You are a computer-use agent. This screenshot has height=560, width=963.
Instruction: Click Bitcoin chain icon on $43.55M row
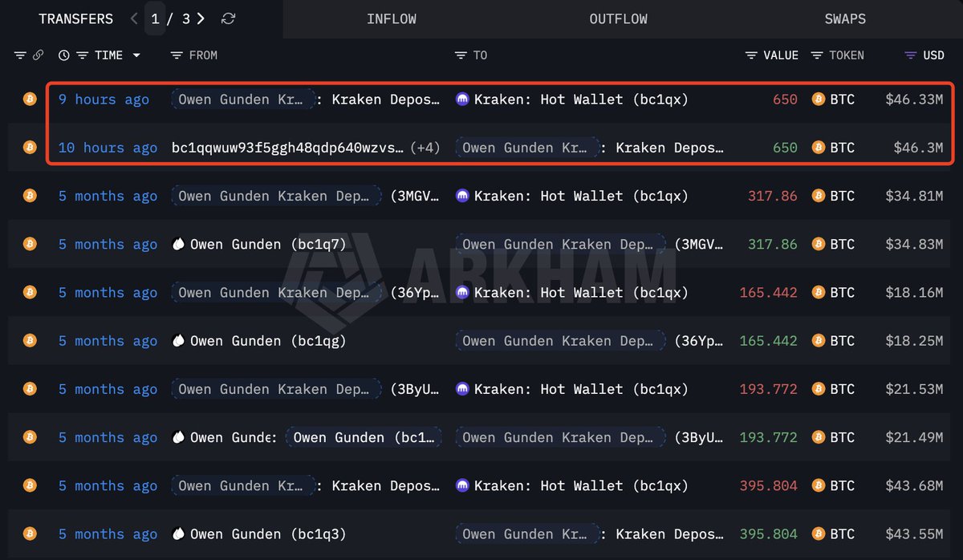(x=30, y=534)
